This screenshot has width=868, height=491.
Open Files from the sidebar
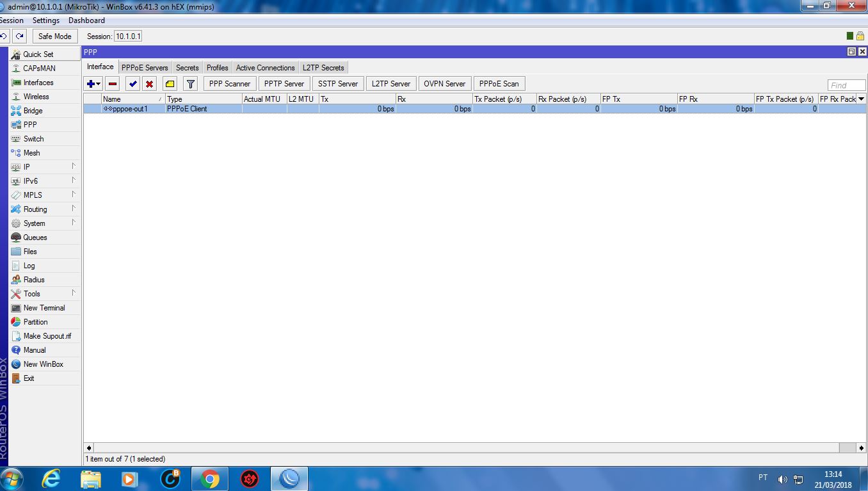click(45, 252)
